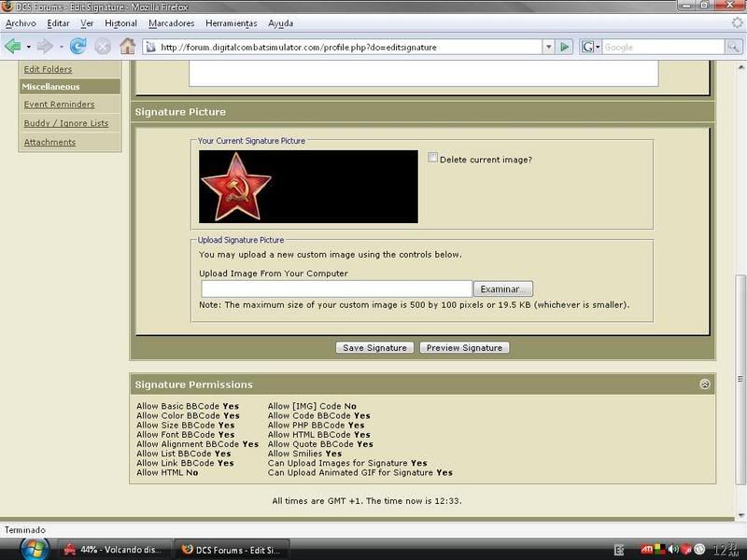Click the Allow HTML No text
The width and height of the screenshot is (747, 560).
coord(167,472)
